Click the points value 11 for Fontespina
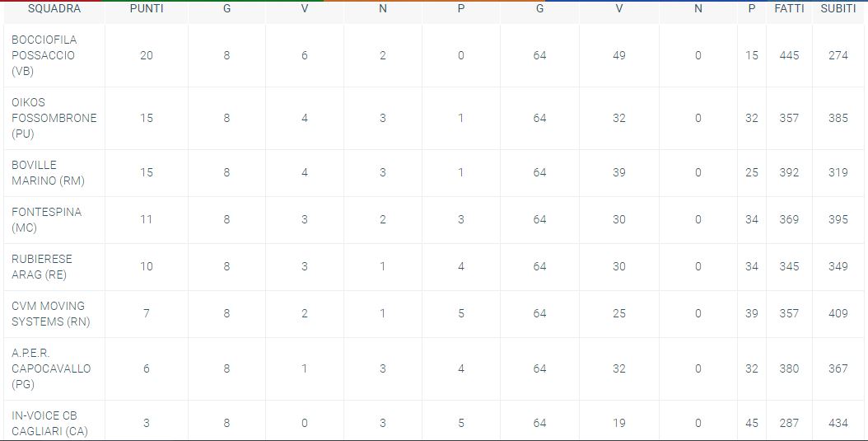 click(x=147, y=219)
